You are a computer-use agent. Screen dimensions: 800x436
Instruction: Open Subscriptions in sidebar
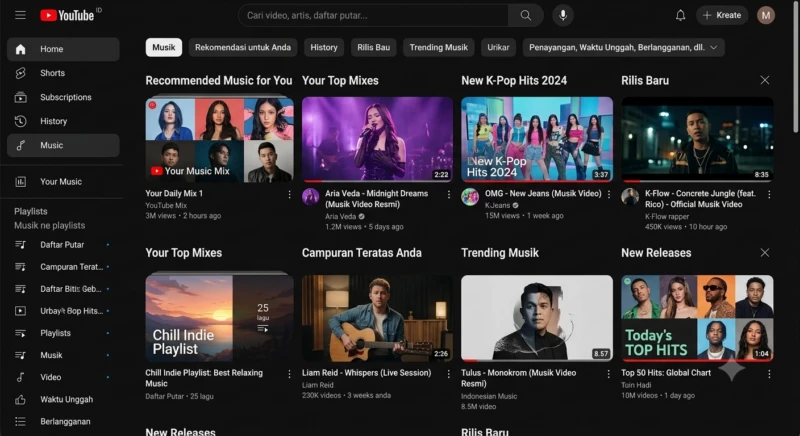(63, 97)
